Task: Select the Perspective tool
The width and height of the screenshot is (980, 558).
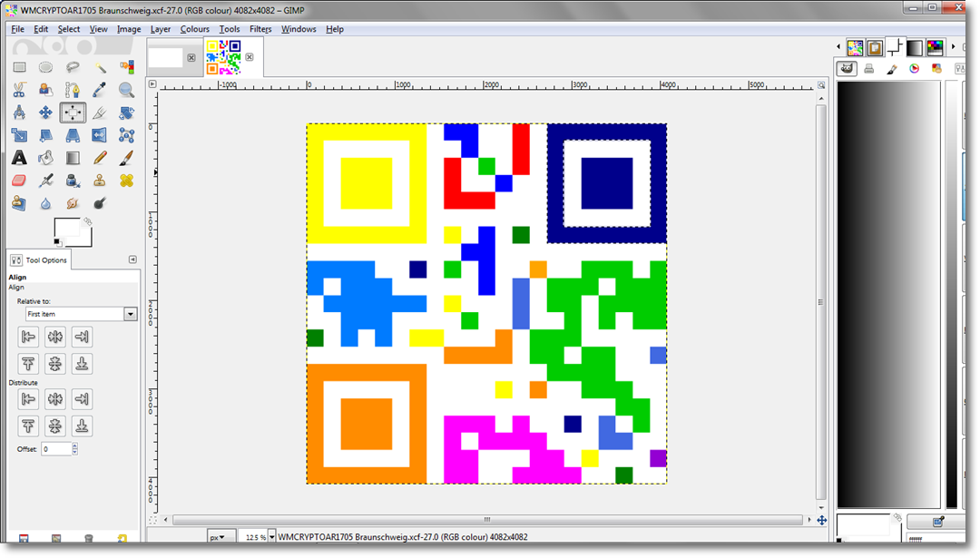Action: point(73,135)
